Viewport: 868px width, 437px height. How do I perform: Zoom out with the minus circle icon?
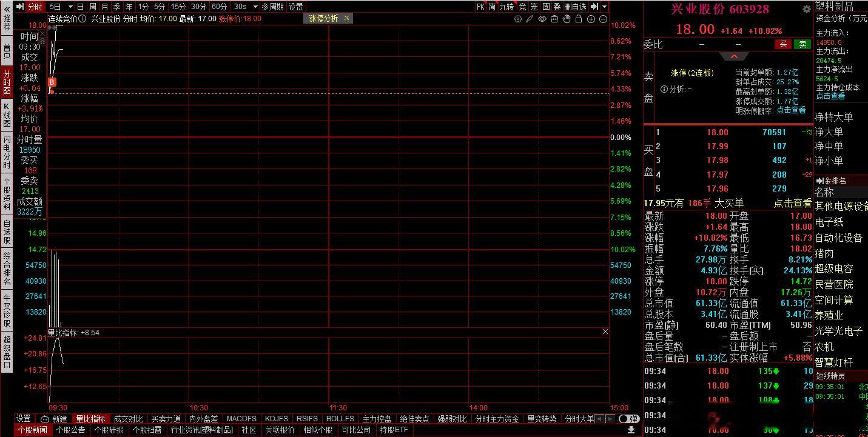(603, 19)
